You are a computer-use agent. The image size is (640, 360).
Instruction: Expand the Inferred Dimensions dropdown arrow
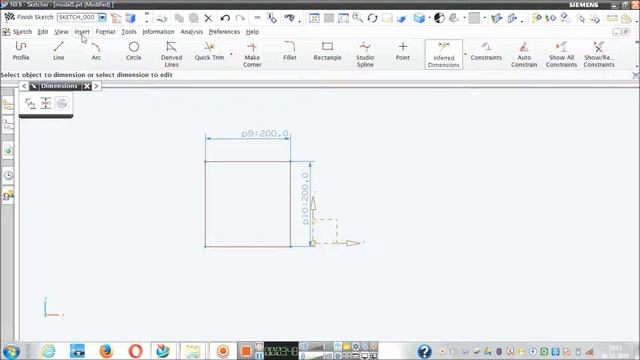(465, 54)
